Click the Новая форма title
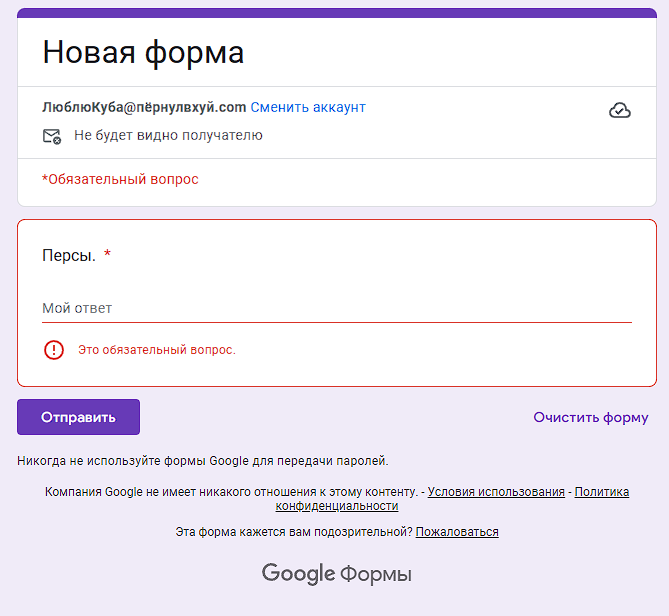Viewport: 669px width, 616px height. [x=143, y=52]
